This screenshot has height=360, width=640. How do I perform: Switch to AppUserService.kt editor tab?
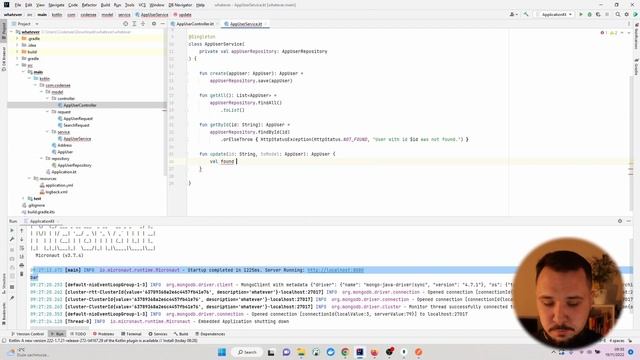pos(245,24)
